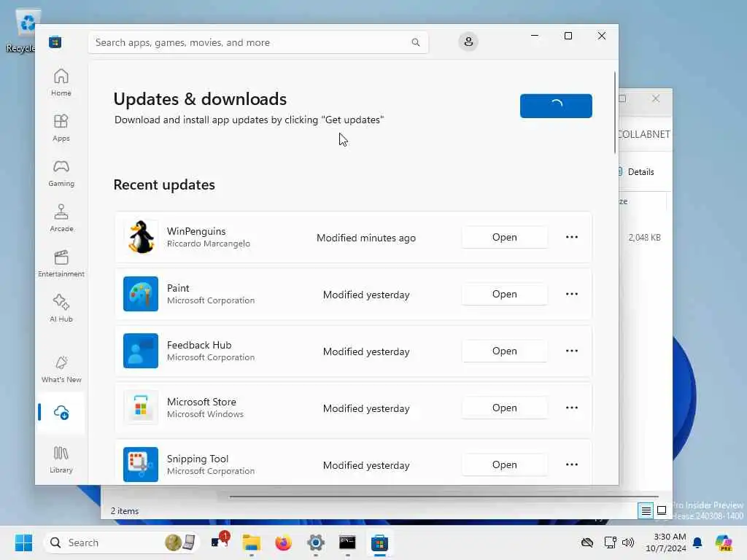This screenshot has width=747, height=560.
Task: Open Copilot preview in taskbar
Action: tap(724, 542)
